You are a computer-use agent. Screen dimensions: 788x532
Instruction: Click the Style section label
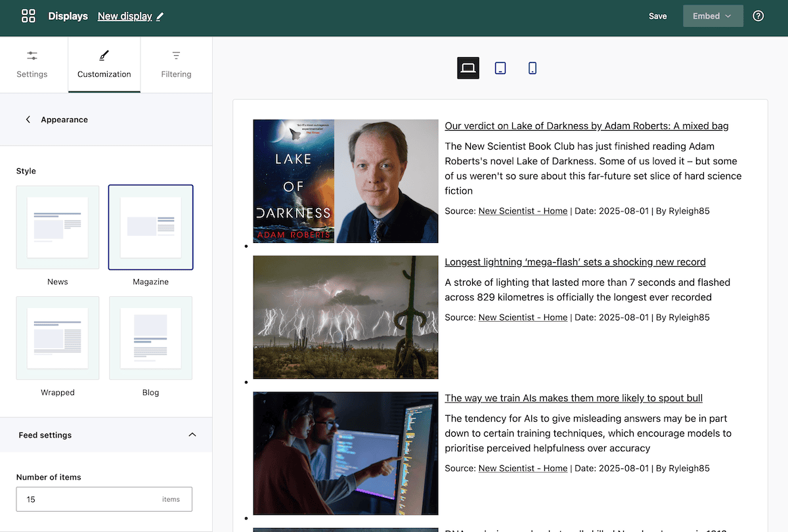[26, 171]
